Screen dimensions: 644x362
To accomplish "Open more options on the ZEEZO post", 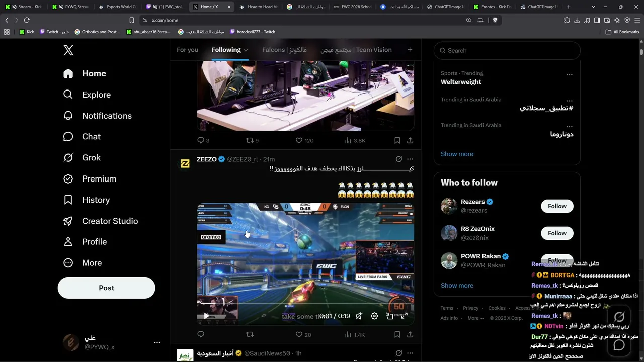I will tap(410, 159).
